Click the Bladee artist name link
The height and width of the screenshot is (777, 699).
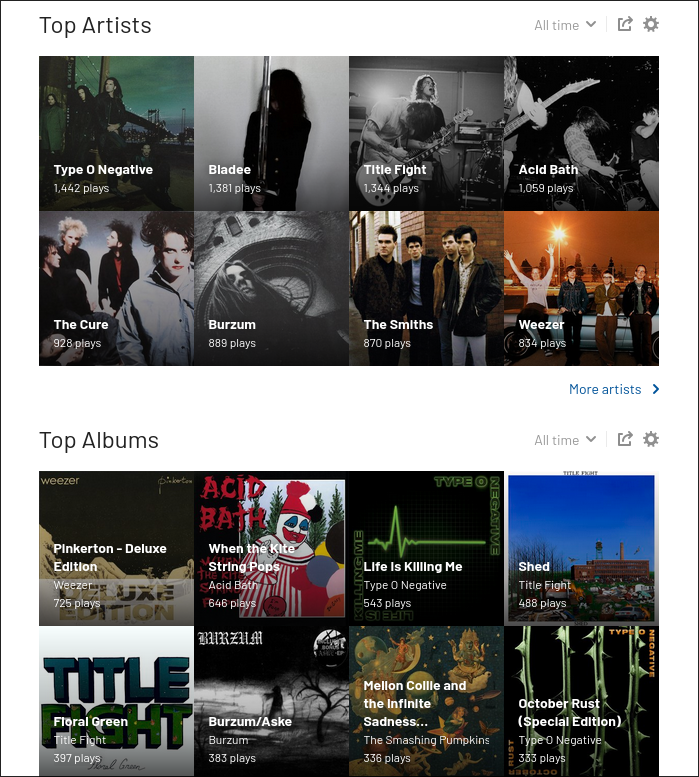click(x=229, y=170)
